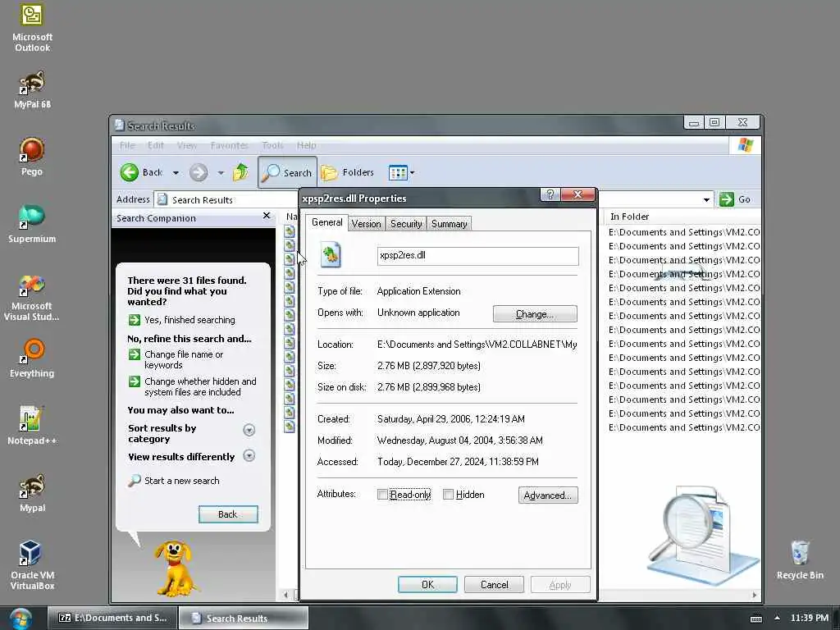Click the Back button in Search Companion
Image resolution: width=840 pixels, height=630 pixels.
click(x=228, y=514)
